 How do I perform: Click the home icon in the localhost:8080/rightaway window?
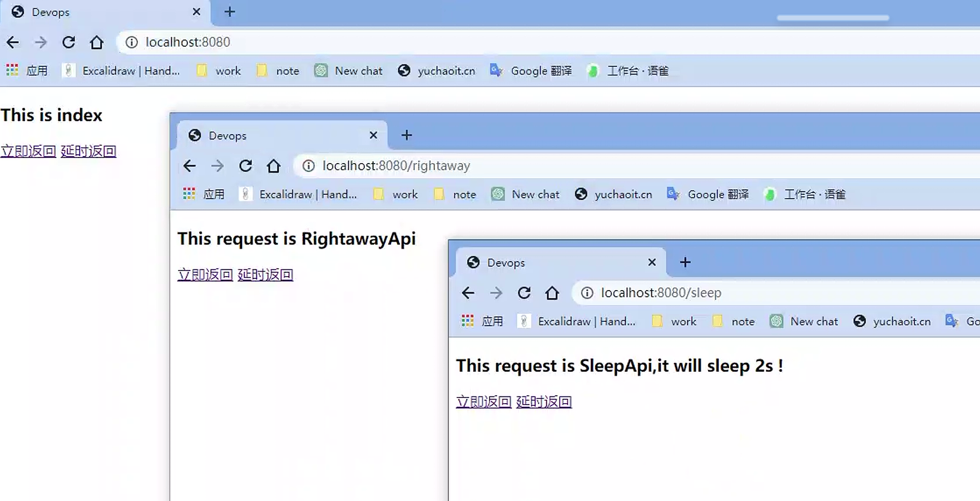[273, 166]
